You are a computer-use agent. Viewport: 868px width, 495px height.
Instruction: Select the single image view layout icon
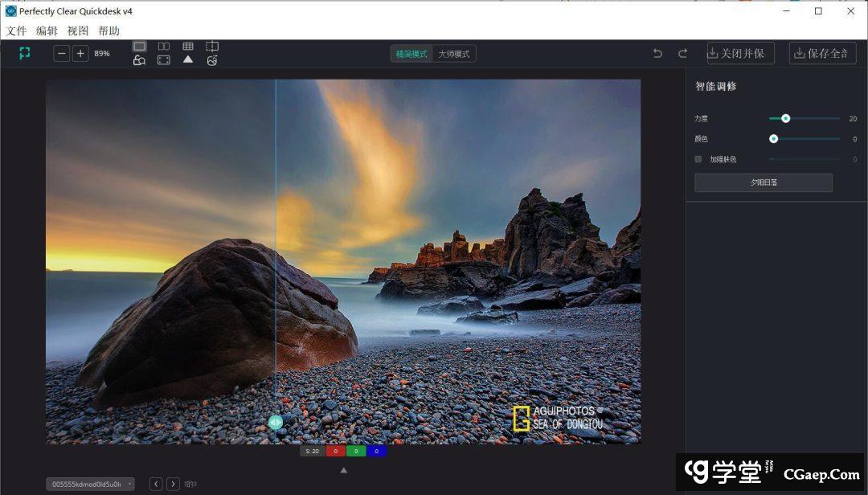[x=139, y=47]
